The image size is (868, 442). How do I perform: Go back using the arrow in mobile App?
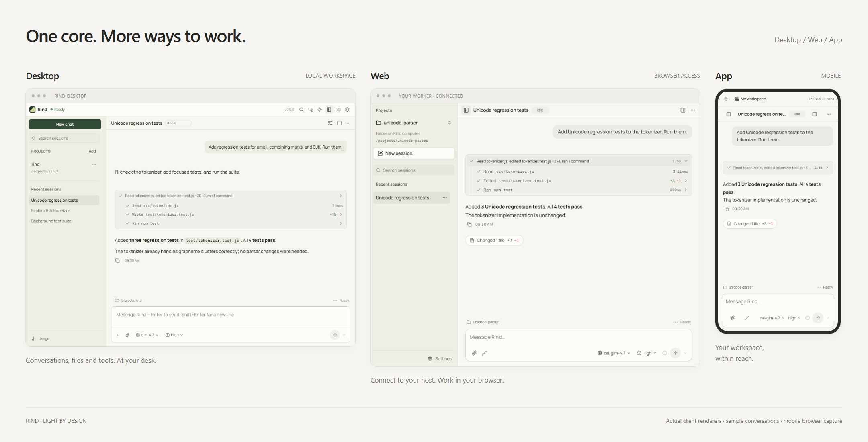click(x=726, y=99)
